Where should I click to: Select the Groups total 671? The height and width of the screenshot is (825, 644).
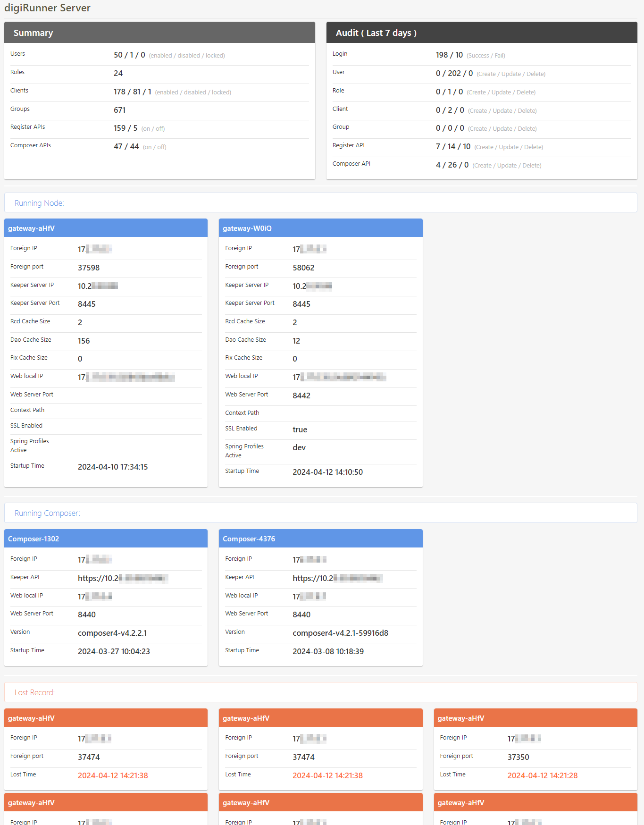[119, 110]
